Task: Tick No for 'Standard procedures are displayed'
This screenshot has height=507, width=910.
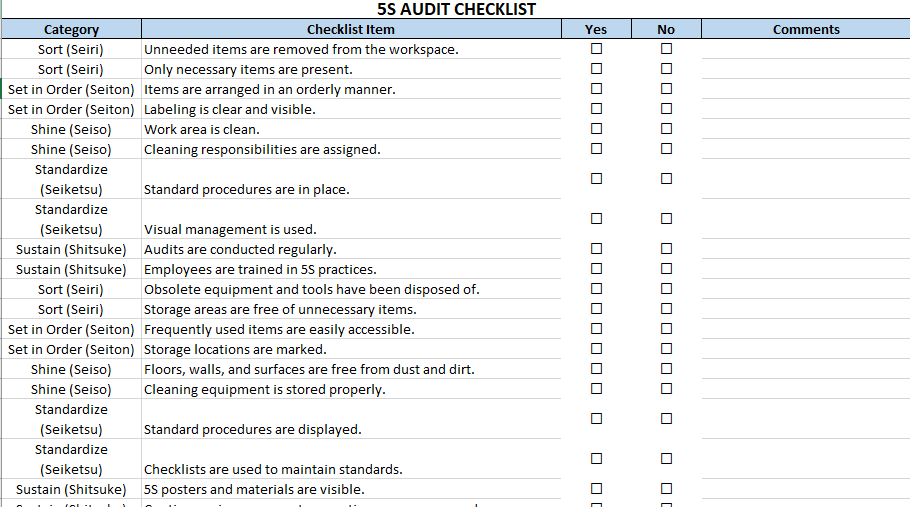Action: coord(666,418)
